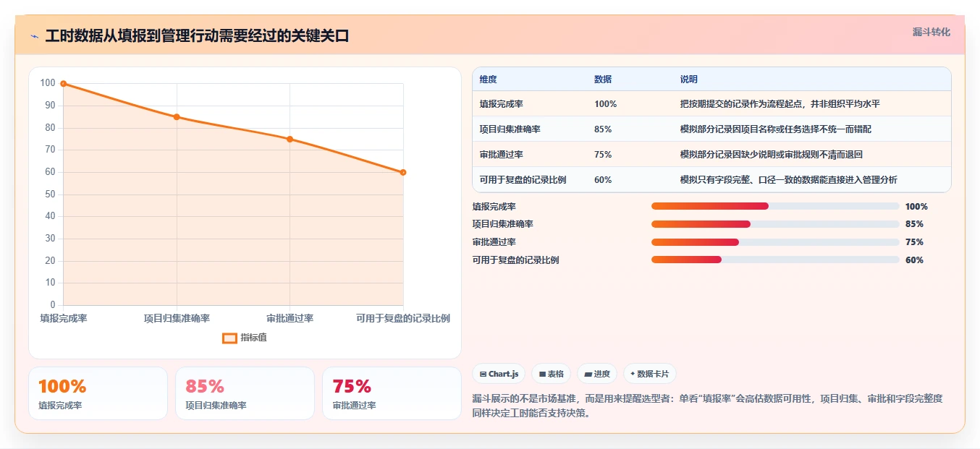The width and height of the screenshot is (980, 449).
Task: Click the 85% value beside the progress bar
Action: [x=914, y=224]
